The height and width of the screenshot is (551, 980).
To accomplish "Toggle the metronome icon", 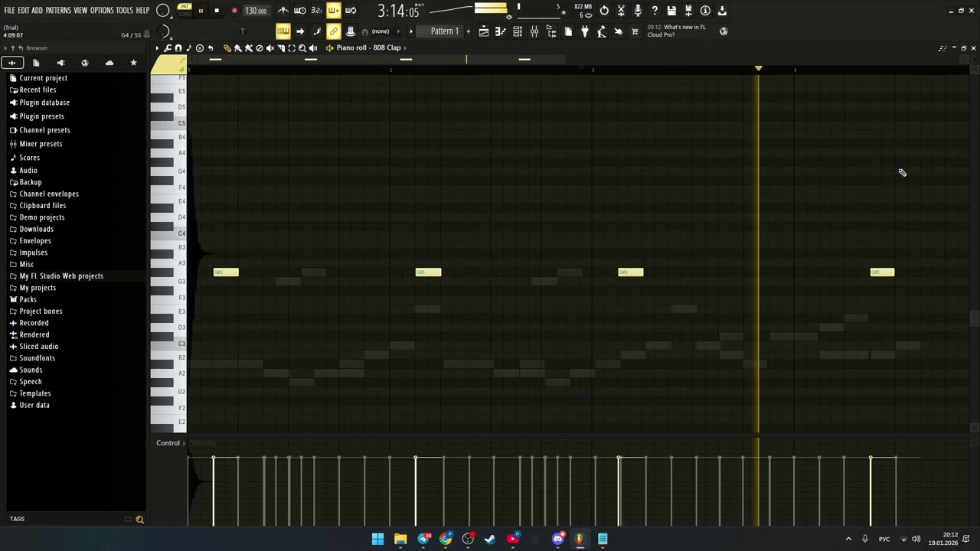I will click(x=283, y=11).
